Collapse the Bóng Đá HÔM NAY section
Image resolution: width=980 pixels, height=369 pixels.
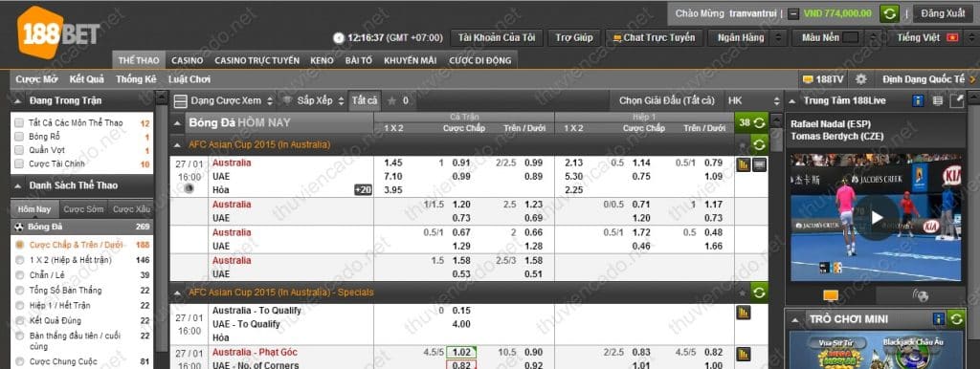tap(178, 123)
